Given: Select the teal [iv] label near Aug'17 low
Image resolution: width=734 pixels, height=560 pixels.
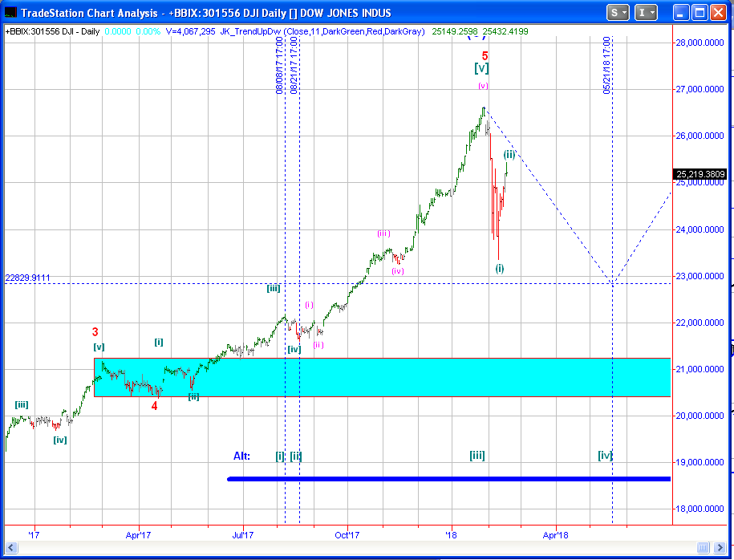Looking at the screenshot, I should tap(294, 349).
